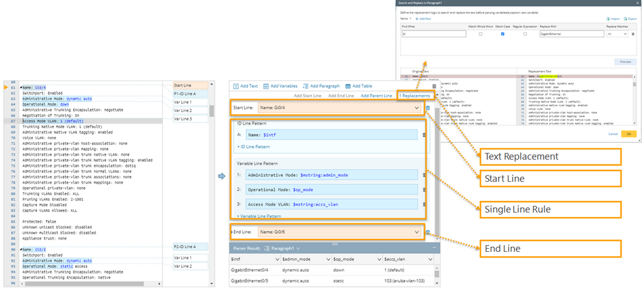The image size is (644, 294).
Task: Uncheck the Match Case checkbox
Action: coord(503,34)
